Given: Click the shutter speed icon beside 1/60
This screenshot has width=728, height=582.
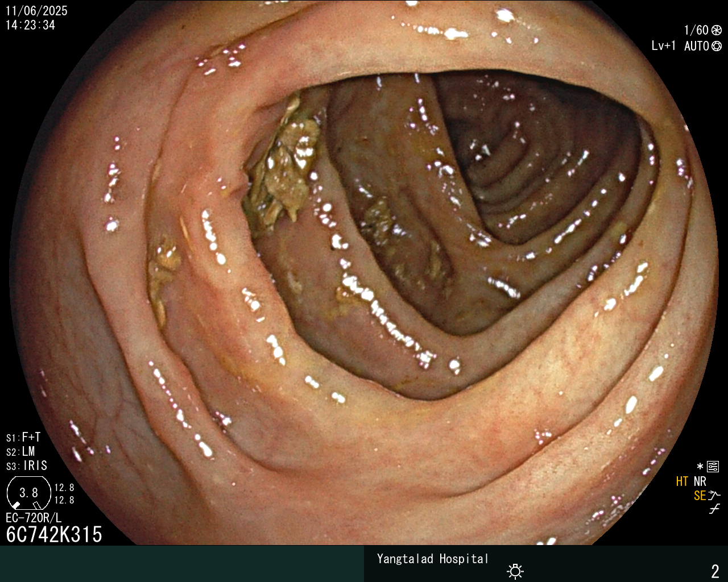Looking at the screenshot, I should 717,30.
